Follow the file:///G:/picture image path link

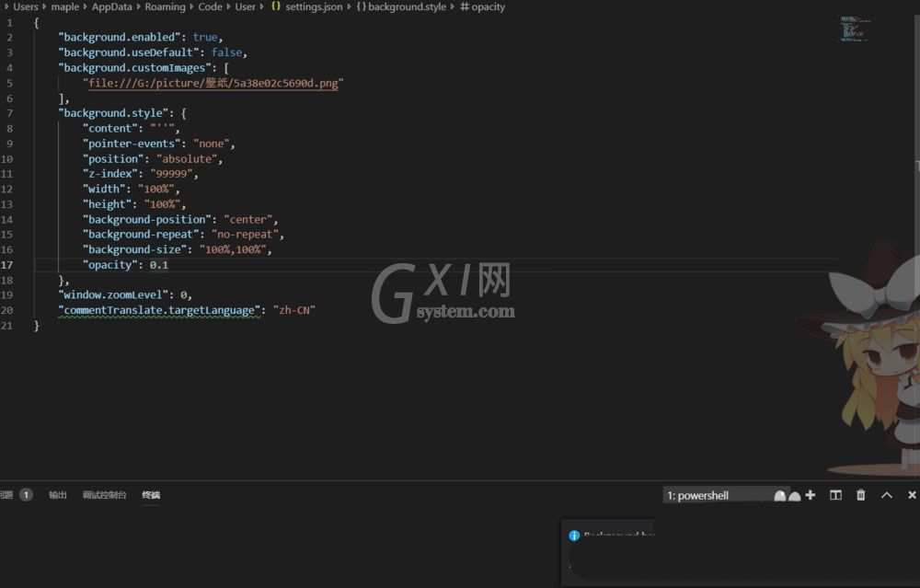tap(213, 83)
